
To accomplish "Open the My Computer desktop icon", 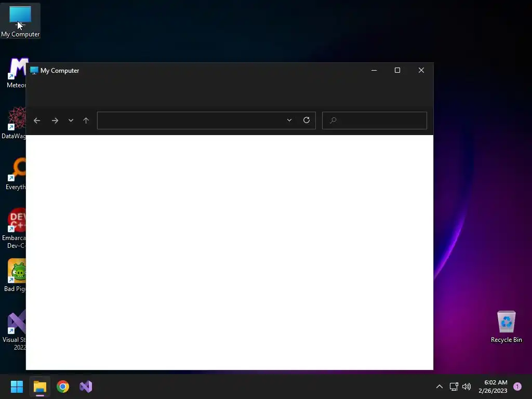I will pyautogui.click(x=20, y=21).
